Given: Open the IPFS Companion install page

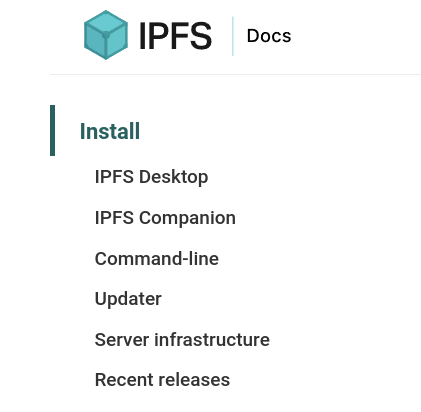Looking at the screenshot, I should coord(165,218).
